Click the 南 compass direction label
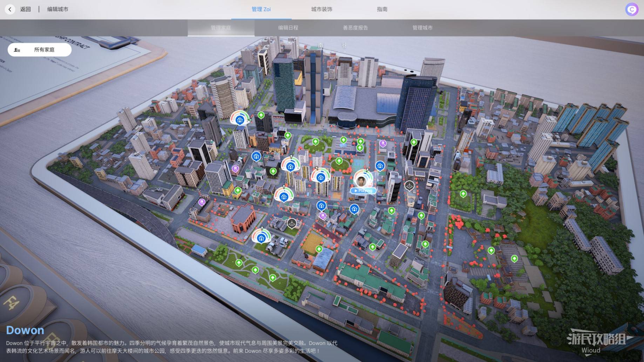Screen dimensions: 644x362 tap(320, 45)
